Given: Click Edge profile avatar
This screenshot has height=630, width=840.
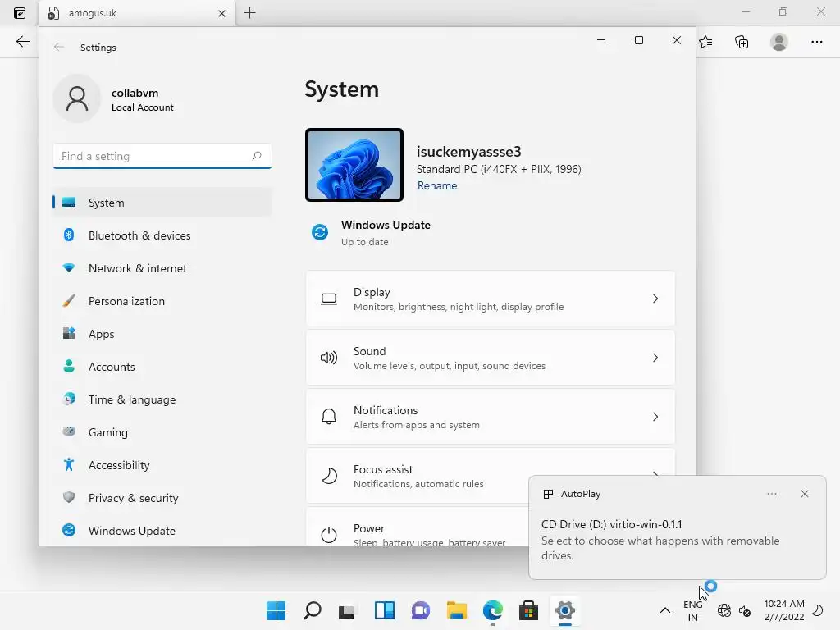Looking at the screenshot, I should (779, 41).
